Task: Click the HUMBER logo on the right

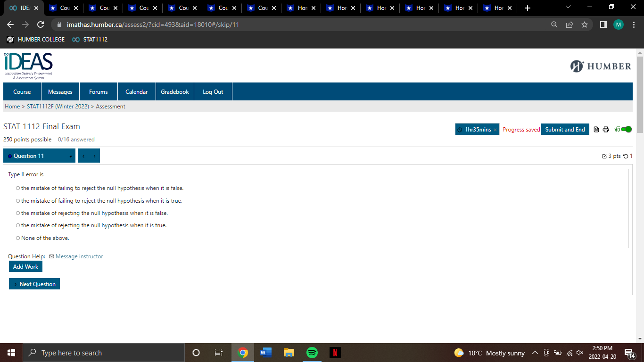Action: tap(600, 66)
